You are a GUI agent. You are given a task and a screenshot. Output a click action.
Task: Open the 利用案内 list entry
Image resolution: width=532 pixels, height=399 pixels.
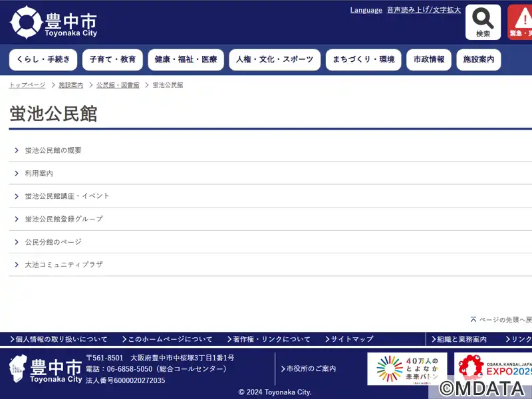coord(39,173)
